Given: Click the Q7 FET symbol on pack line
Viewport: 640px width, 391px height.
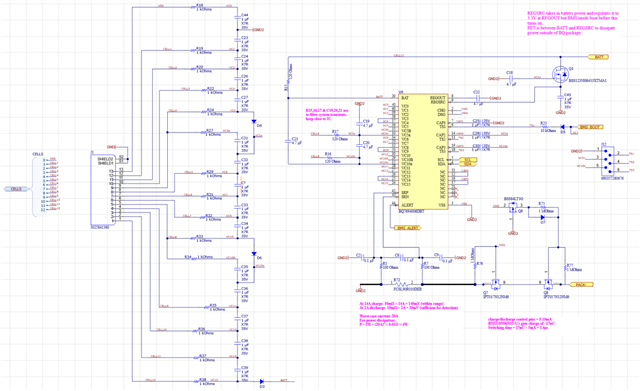Looking at the screenshot, I should click(x=496, y=283).
